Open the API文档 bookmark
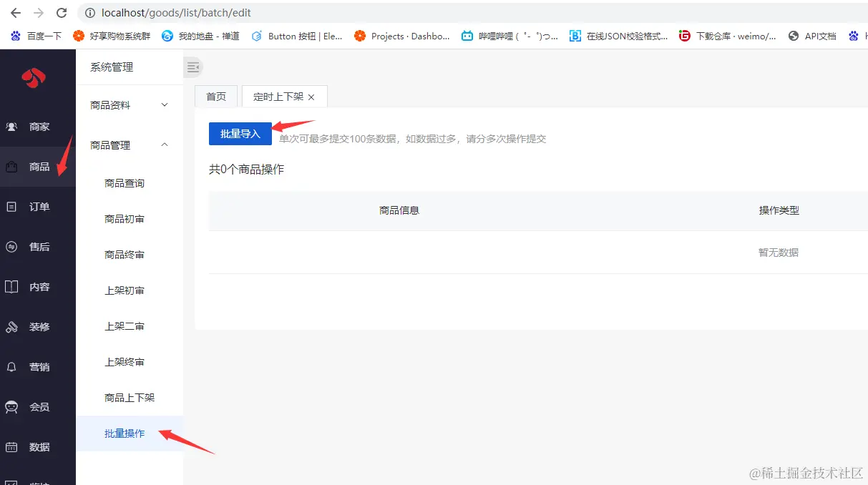This screenshot has height=485, width=868. 812,36
